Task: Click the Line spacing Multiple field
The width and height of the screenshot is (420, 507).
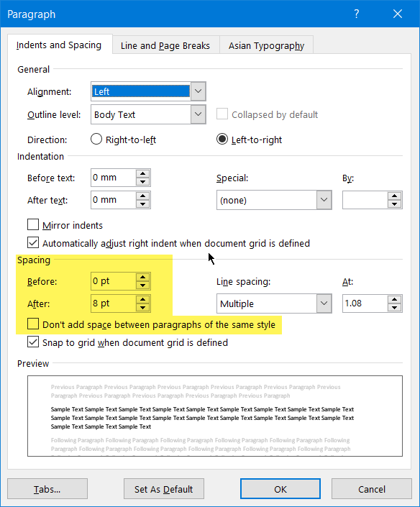Action: click(267, 303)
